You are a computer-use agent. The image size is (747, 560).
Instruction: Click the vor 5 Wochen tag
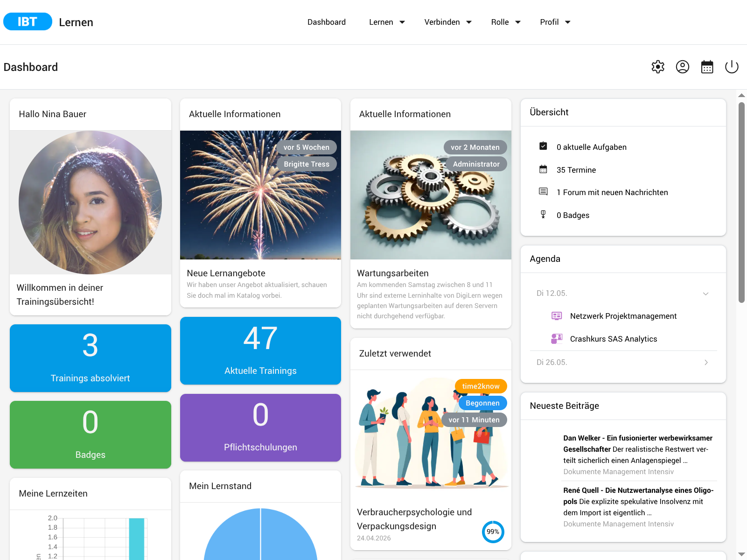pyautogui.click(x=306, y=147)
